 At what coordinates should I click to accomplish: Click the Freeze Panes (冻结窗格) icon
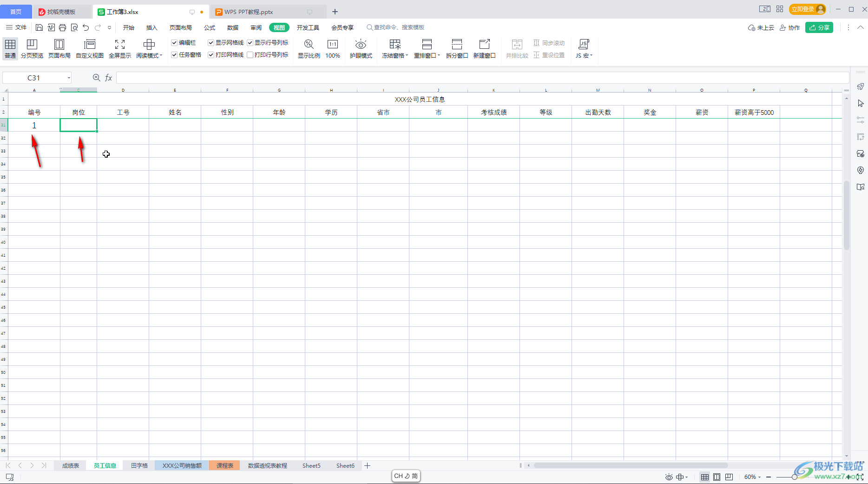[395, 44]
